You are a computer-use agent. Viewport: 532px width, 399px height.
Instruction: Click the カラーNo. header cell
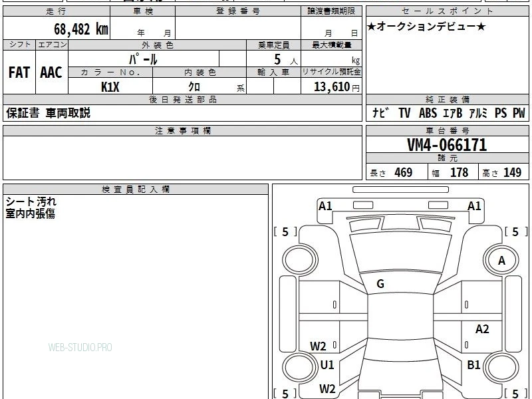click(x=110, y=72)
